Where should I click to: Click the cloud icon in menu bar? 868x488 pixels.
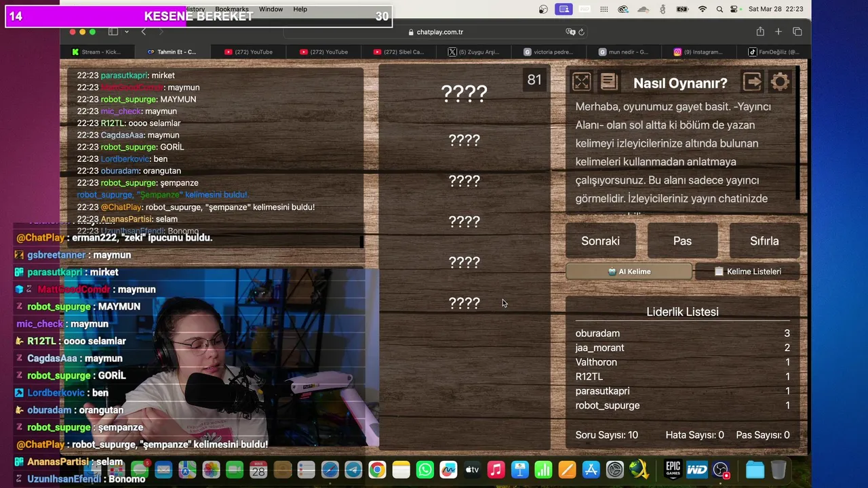pyautogui.click(x=644, y=9)
